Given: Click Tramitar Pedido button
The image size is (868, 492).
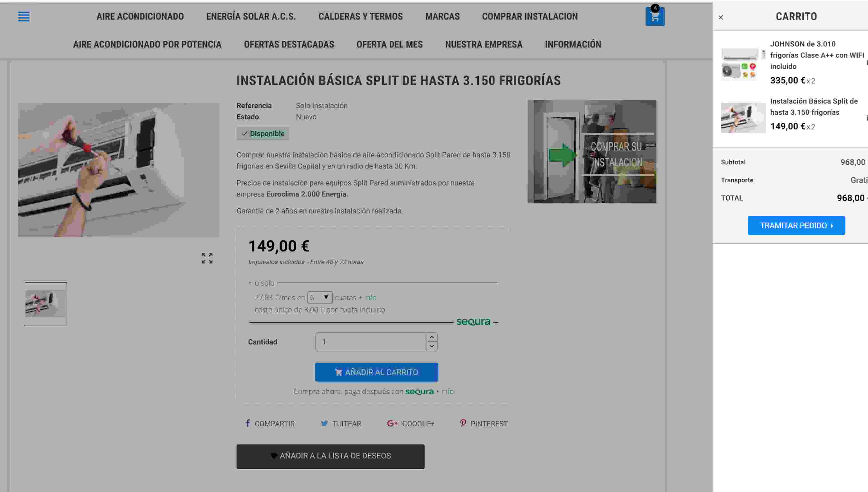Looking at the screenshot, I should pos(796,225).
